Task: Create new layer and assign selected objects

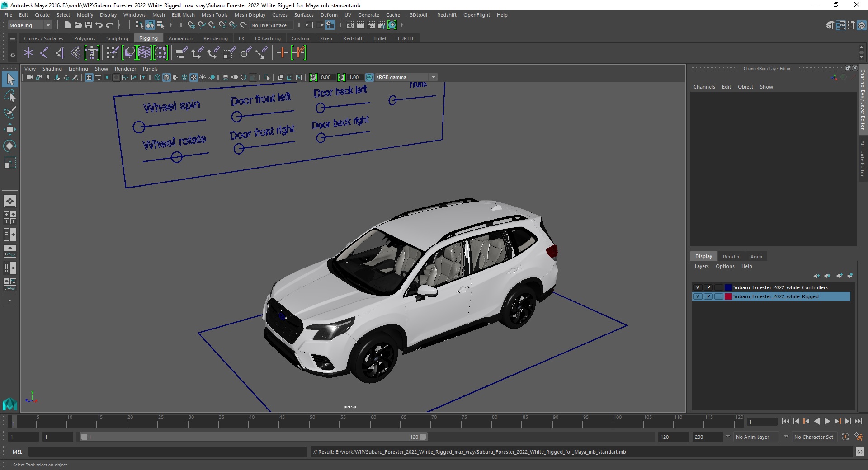Action: (x=850, y=276)
